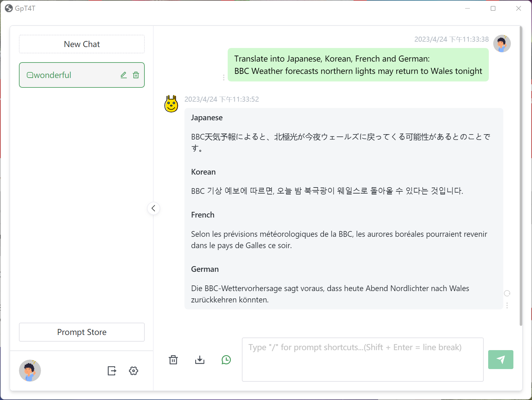The height and width of the screenshot is (400, 532).
Task: Open the three-dot menu beside user message
Action: (x=224, y=77)
